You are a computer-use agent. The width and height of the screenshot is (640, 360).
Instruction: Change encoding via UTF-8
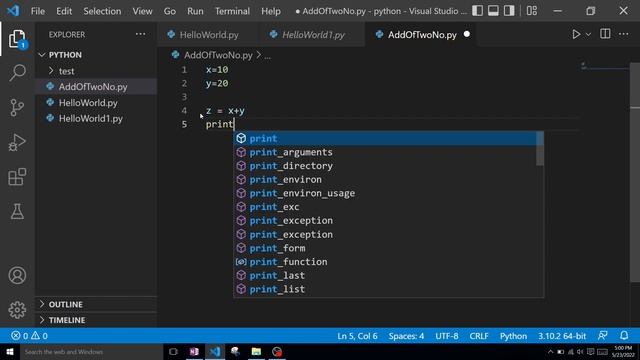[447, 336]
